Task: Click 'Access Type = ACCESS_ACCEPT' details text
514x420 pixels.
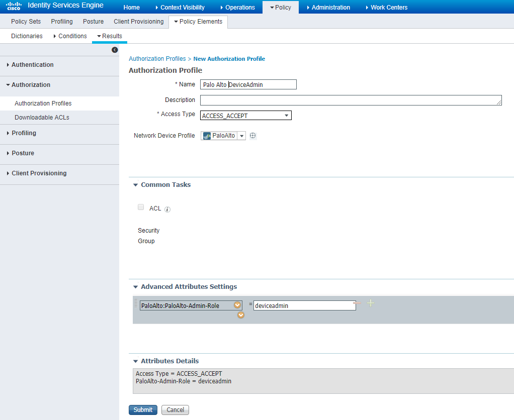Action: tap(179, 374)
